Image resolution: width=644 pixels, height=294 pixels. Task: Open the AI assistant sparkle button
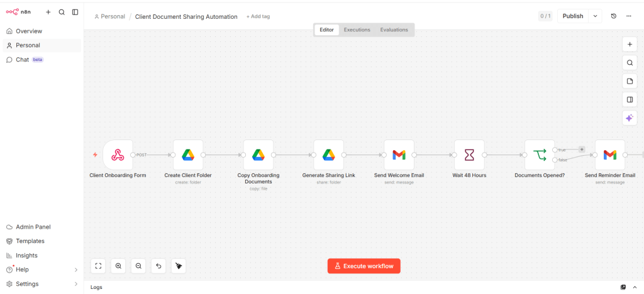pyautogui.click(x=630, y=118)
